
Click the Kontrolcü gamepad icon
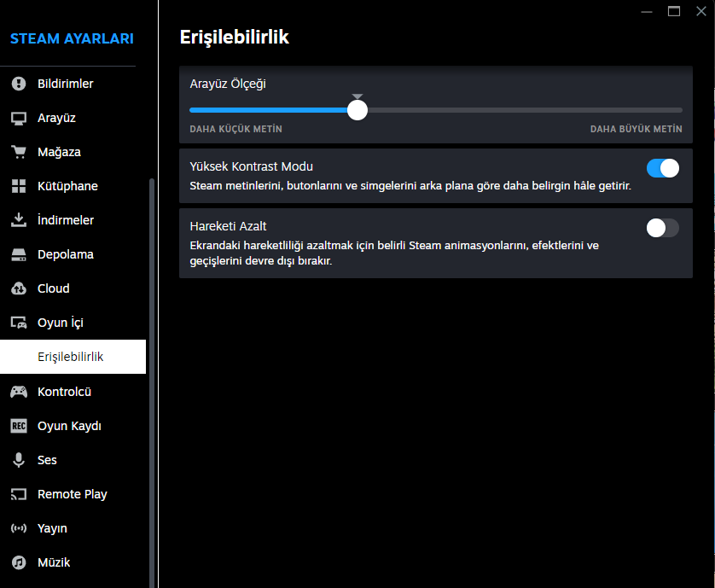point(19,392)
